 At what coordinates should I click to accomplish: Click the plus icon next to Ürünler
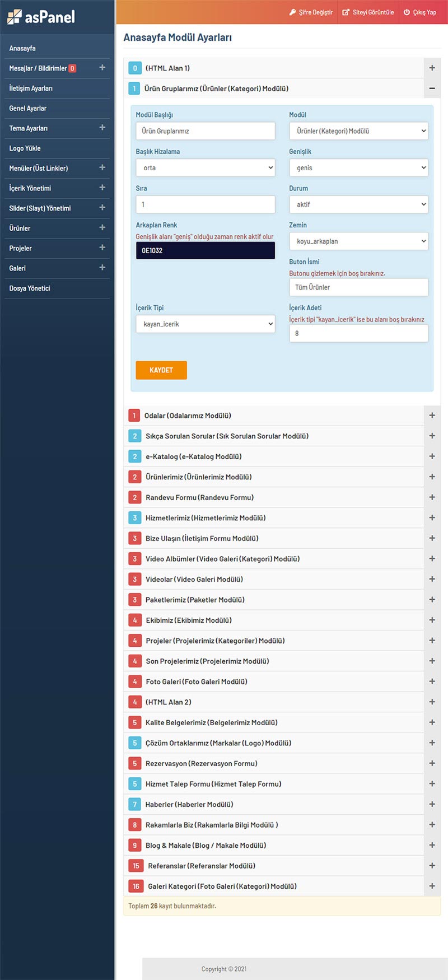102,228
